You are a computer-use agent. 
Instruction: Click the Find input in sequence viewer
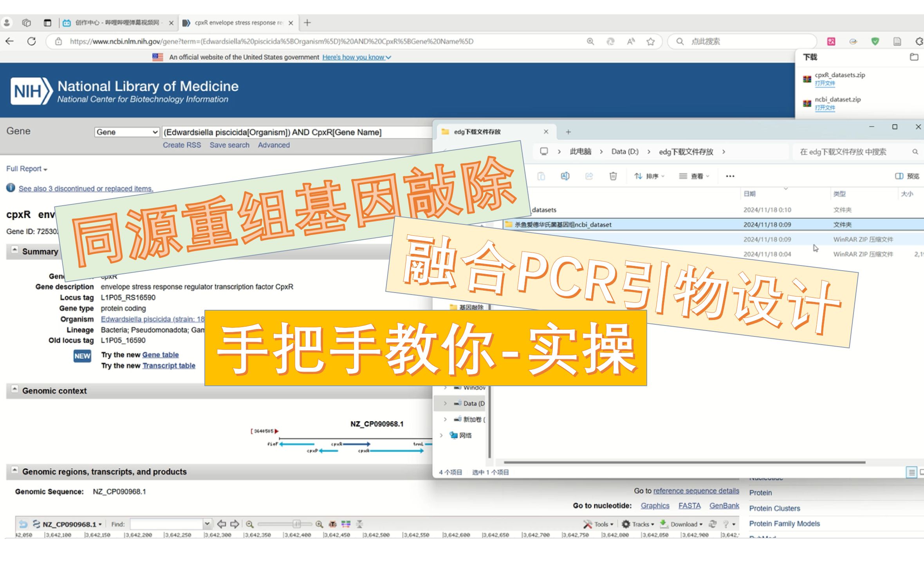166,524
